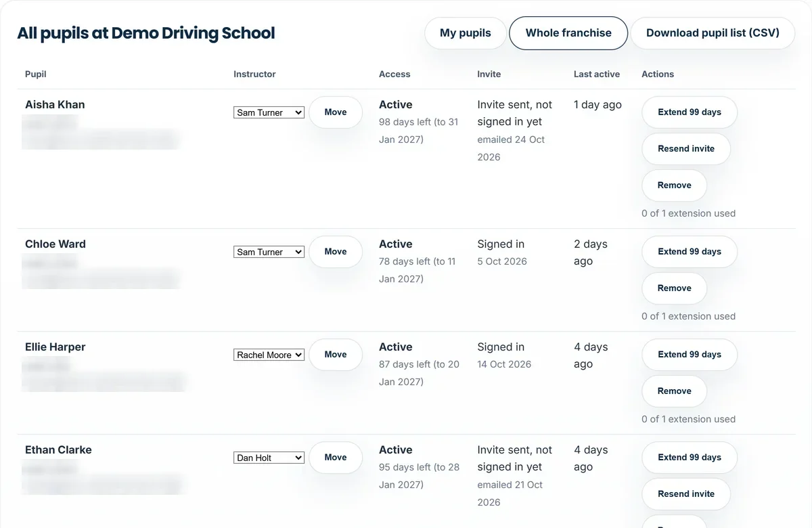The width and height of the screenshot is (812, 528).
Task: Click the Invite column header
Action: [x=489, y=74]
